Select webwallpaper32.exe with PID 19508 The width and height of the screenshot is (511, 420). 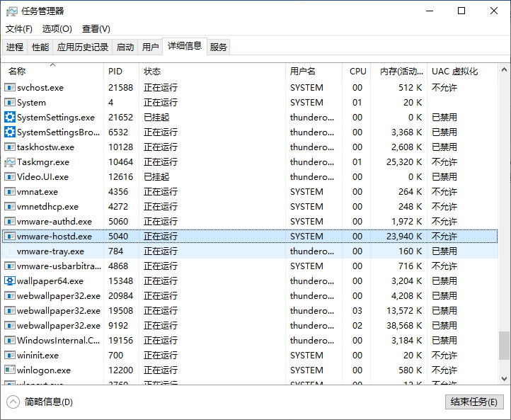click(x=59, y=310)
